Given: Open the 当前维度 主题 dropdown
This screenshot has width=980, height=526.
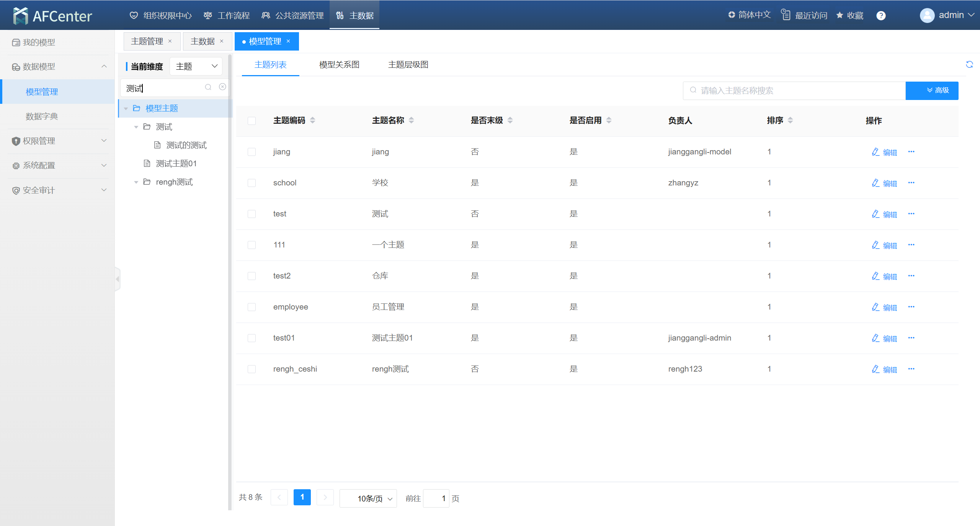Looking at the screenshot, I should (196, 66).
